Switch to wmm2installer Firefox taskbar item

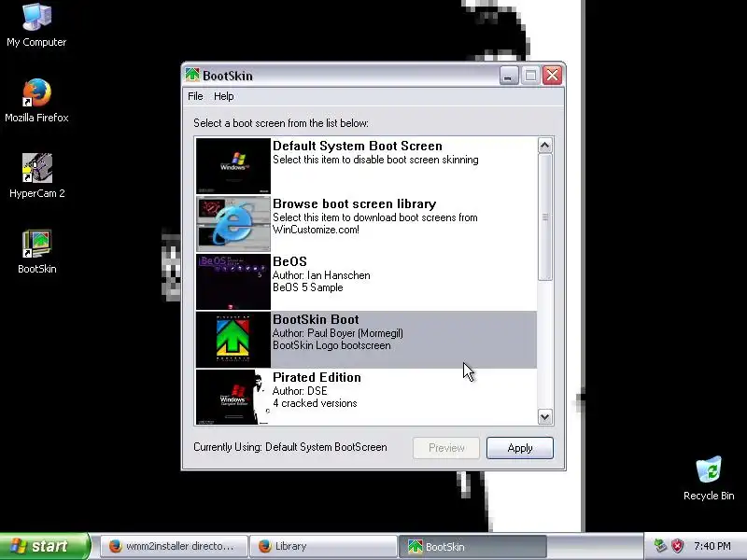tap(175, 546)
